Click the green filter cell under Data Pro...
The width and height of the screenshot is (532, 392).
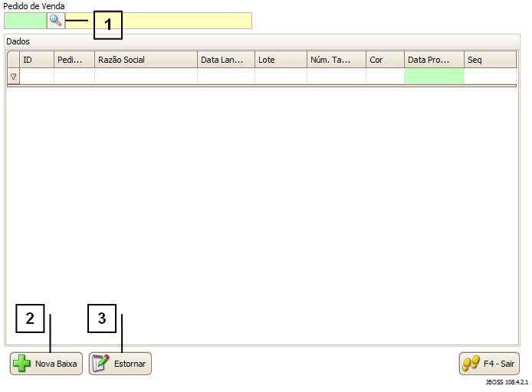point(434,77)
